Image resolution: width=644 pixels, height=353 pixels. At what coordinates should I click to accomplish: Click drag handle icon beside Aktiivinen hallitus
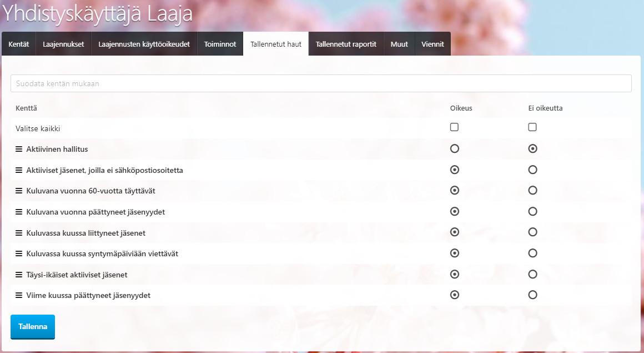18,149
